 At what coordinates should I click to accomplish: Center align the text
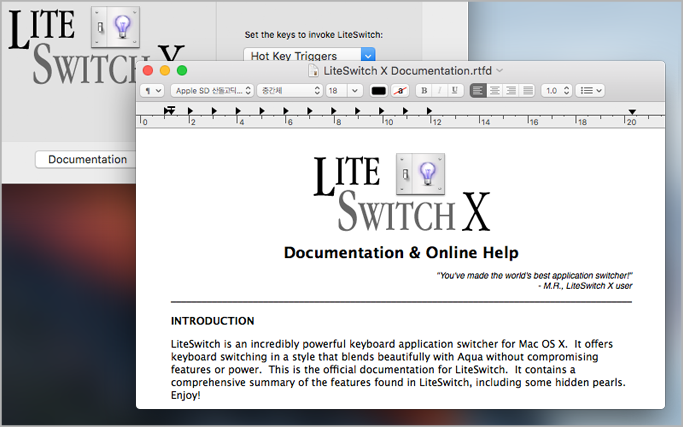[x=495, y=91]
